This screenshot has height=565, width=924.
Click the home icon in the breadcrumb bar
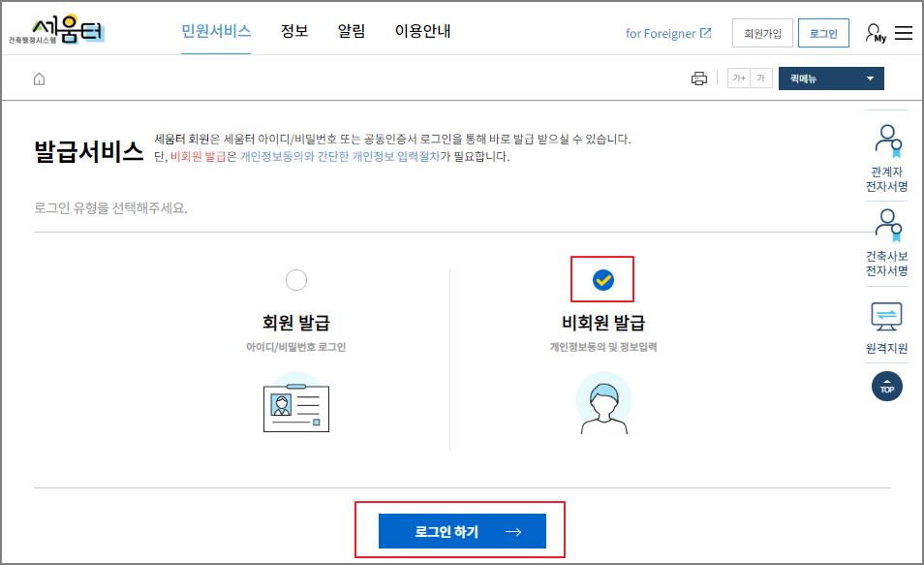(38, 78)
